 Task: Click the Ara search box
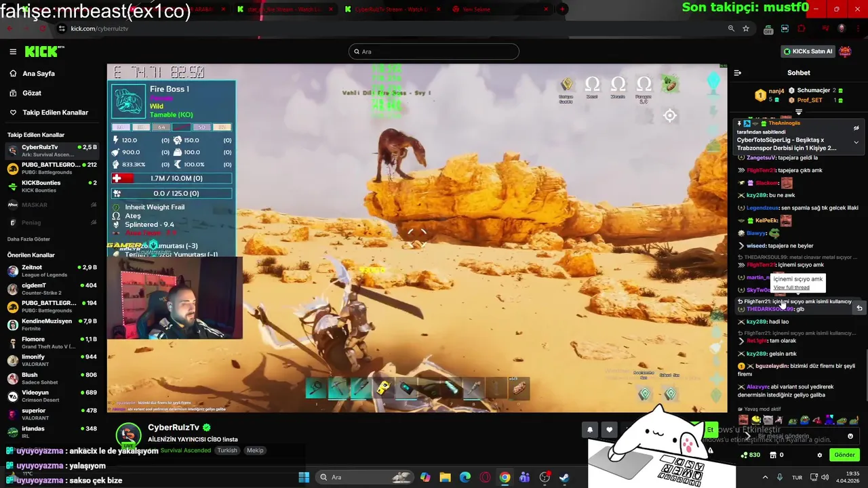point(434,52)
